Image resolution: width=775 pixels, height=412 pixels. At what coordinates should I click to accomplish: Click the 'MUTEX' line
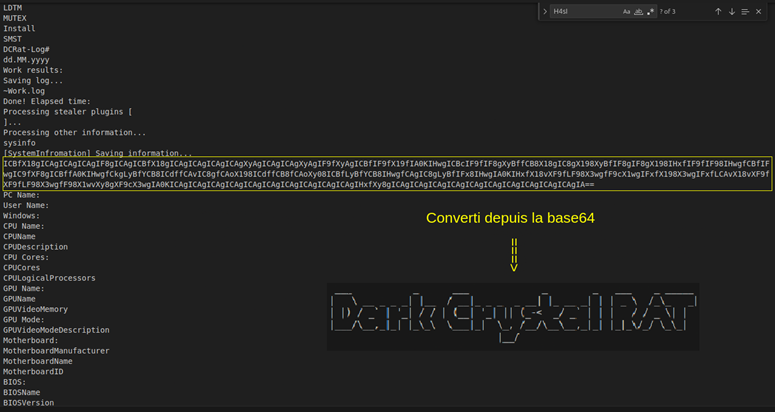[x=15, y=18]
